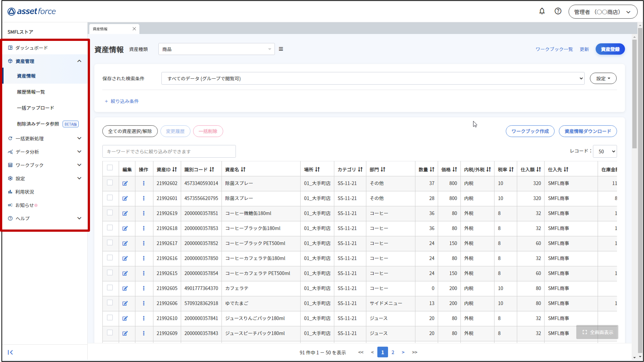
Task: Toggle the header select-all checkbox
Action: pos(110,167)
